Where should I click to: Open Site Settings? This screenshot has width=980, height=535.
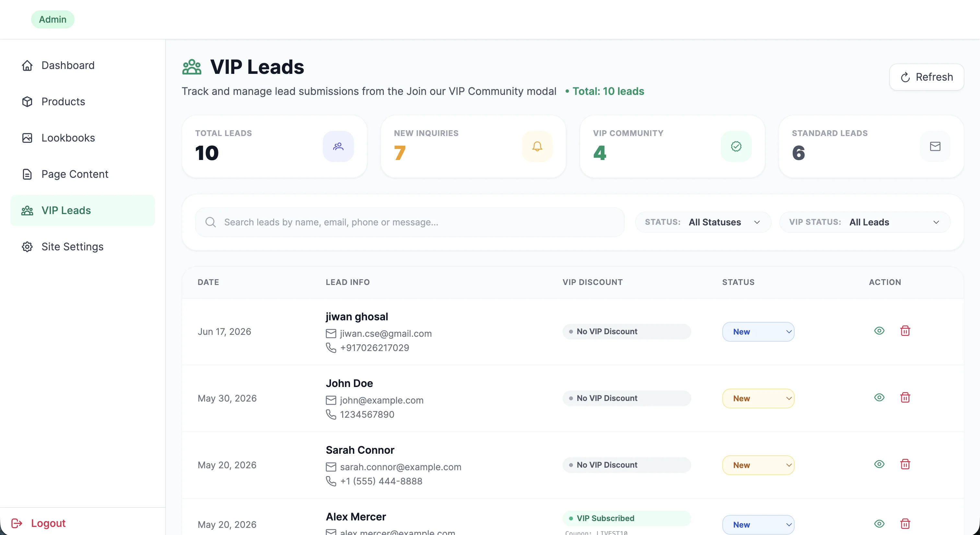pos(83,247)
